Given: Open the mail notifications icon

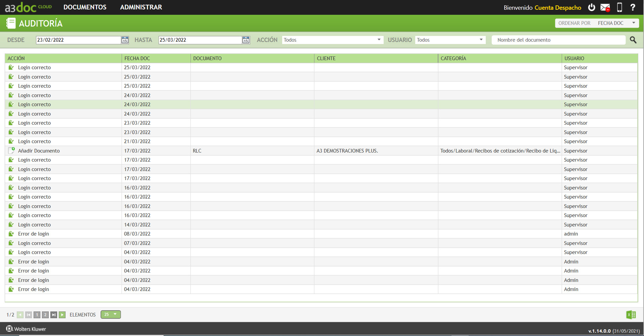Looking at the screenshot, I should click(605, 7).
